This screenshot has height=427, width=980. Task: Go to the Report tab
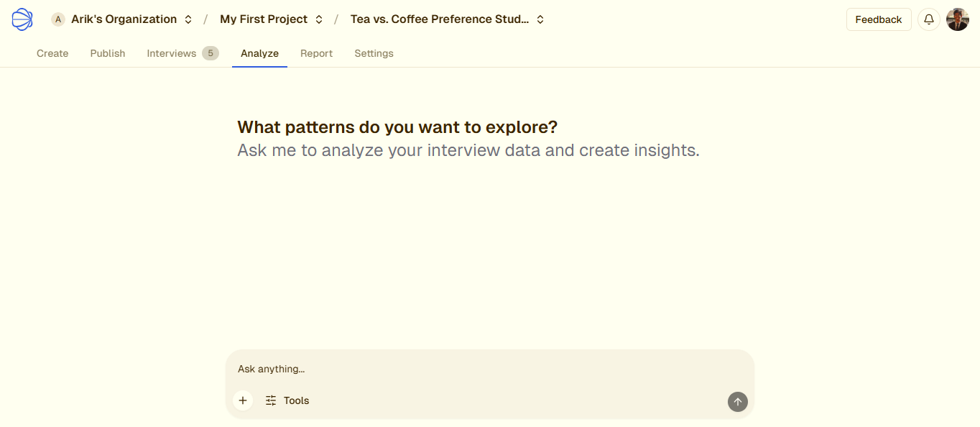316,53
